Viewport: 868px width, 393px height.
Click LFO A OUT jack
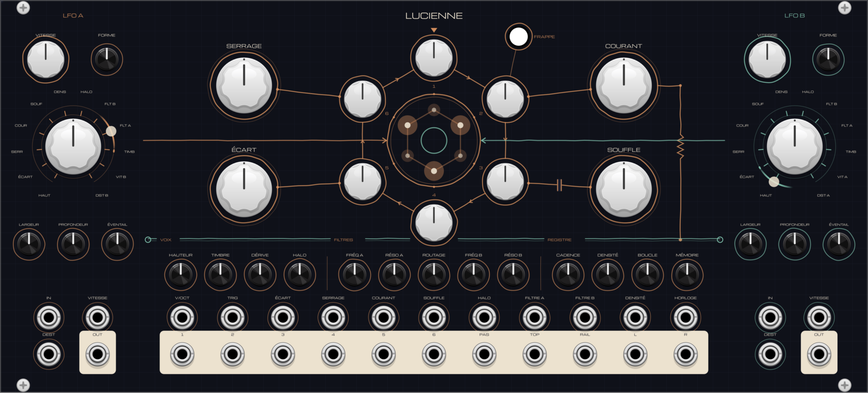[98, 355]
